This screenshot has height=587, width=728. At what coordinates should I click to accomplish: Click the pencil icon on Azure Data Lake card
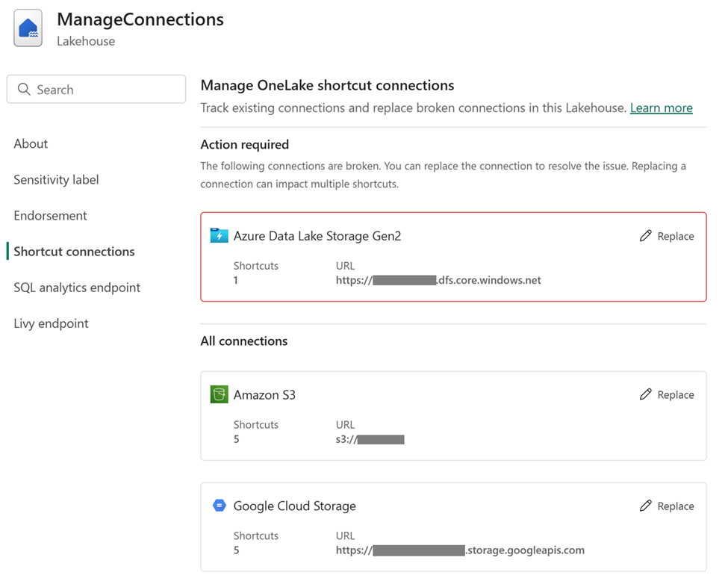click(645, 236)
